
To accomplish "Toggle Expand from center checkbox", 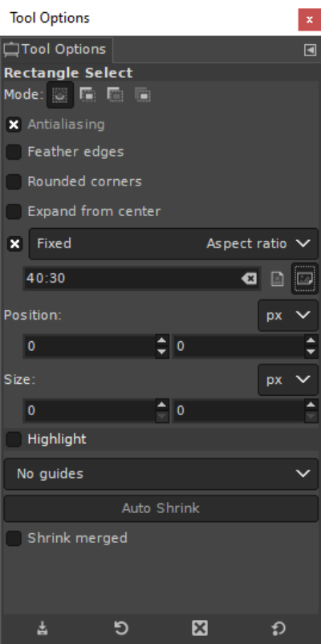I will [14, 211].
